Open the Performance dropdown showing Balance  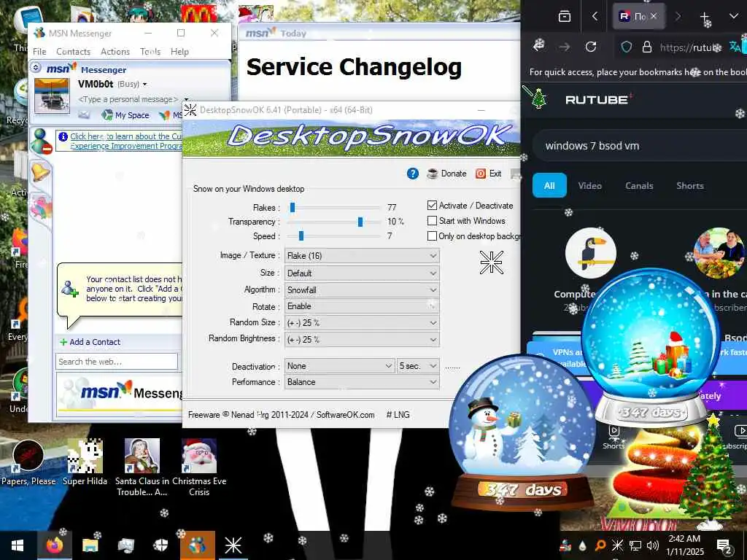(x=362, y=382)
